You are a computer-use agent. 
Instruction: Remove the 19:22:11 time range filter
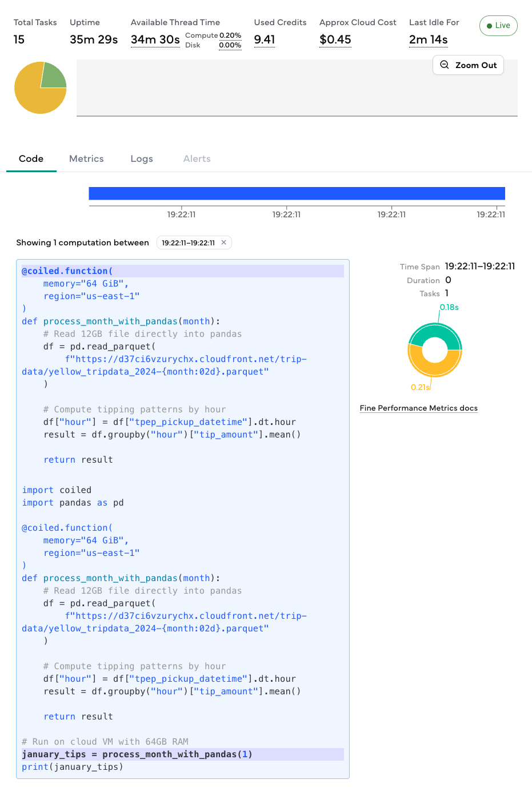[224, 243]
